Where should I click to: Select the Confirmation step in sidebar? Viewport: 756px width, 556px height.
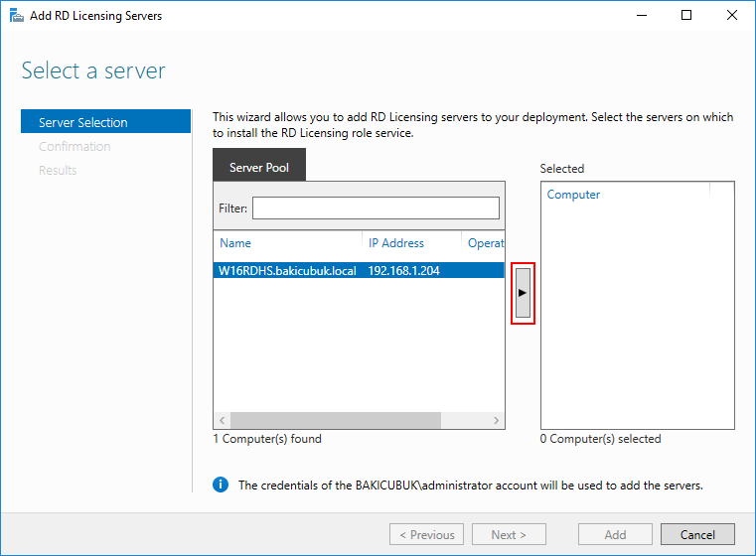click(x=75, y=147)
